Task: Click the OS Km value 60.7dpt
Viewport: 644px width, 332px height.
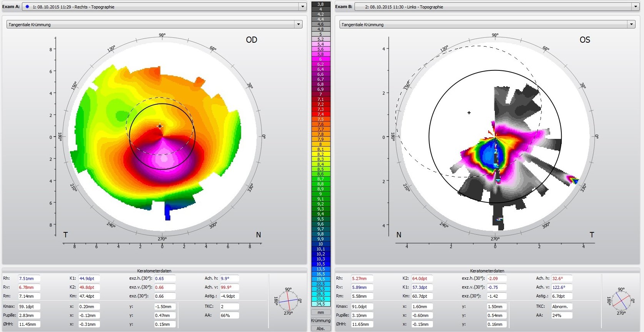Action: point(422,296)
